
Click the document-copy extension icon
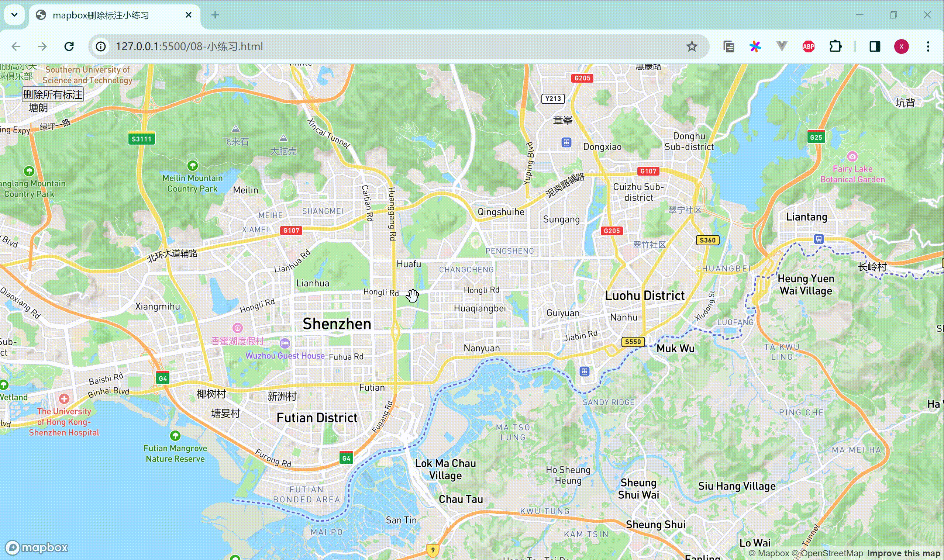point(728,46)
